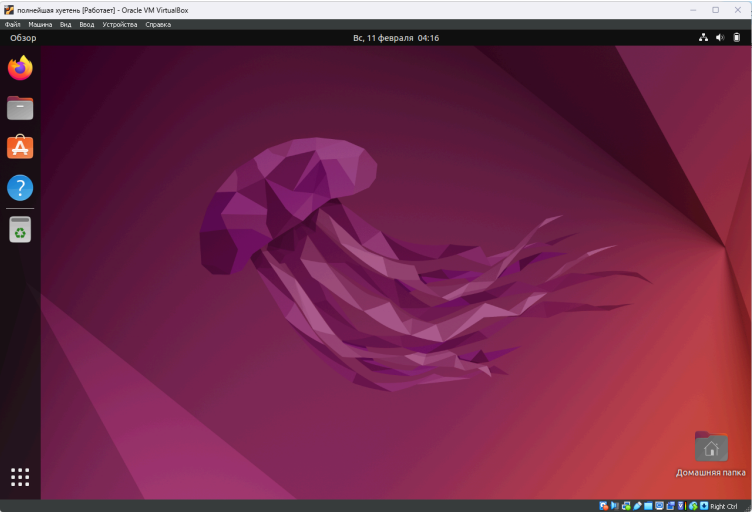Click VirtualBox display status icon

[x=659, y=506]
